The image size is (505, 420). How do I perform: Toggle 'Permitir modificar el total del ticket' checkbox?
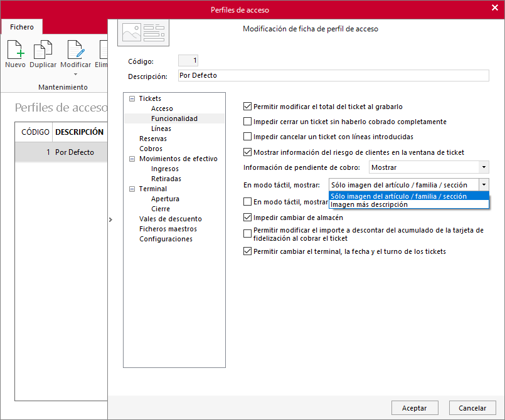[x=247, y=106]
